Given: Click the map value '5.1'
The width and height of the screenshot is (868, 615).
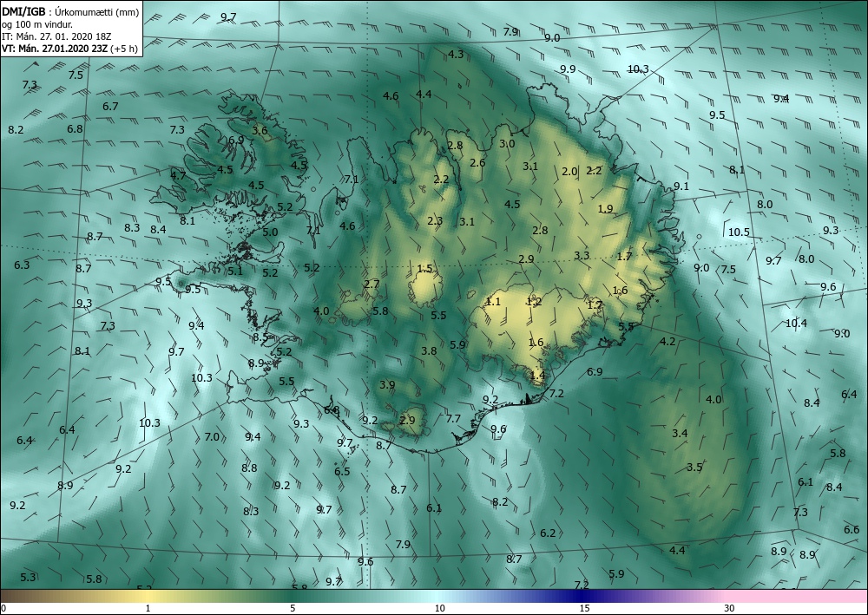Looking at the screenshot, I should [234, 271].
